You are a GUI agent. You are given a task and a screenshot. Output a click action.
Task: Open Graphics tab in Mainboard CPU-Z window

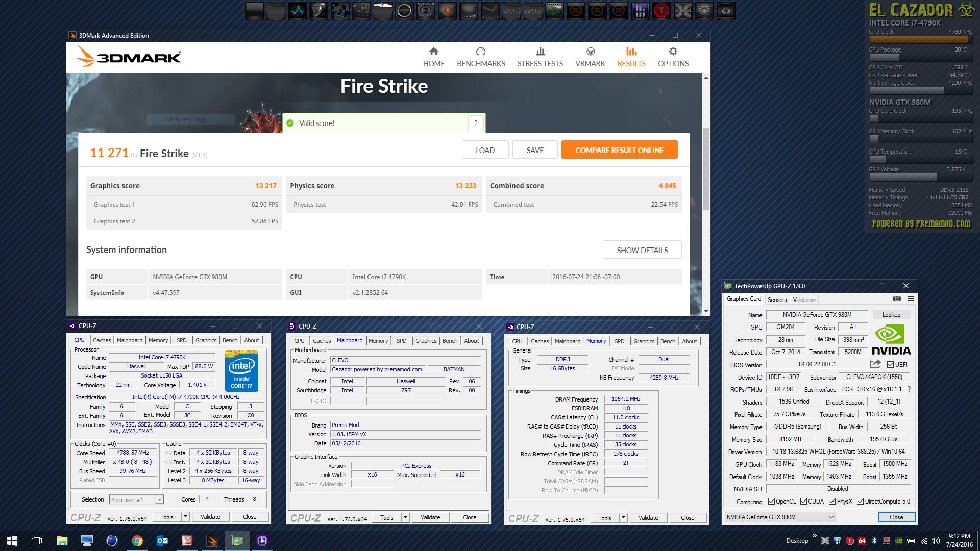point(426,341)
